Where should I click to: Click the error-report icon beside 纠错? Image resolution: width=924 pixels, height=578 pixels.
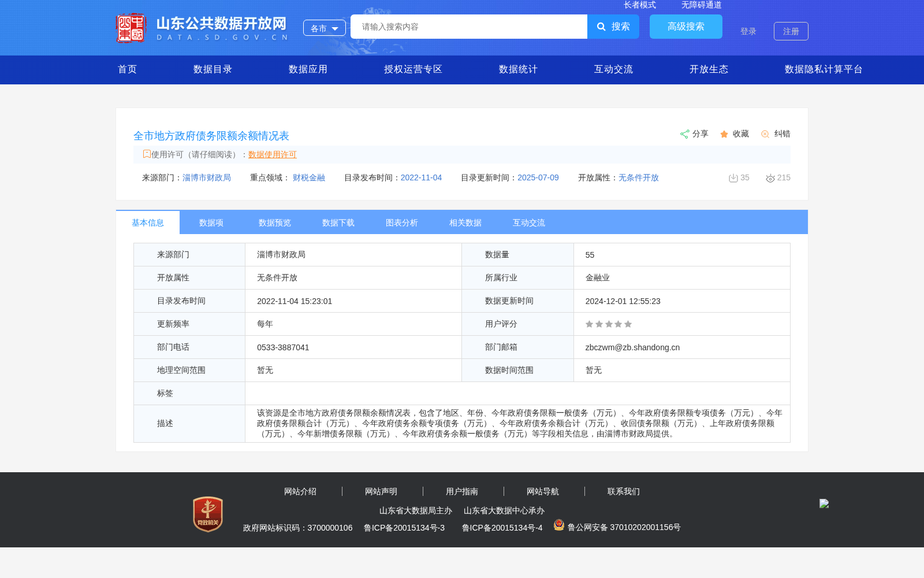pos(765,134)
